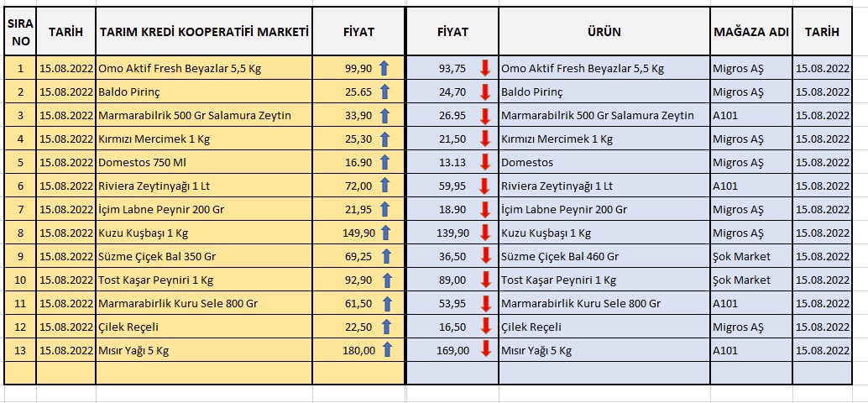
Task: Select the 139,90 price cell
Action: pyautogui.click(x=454, y=233)
